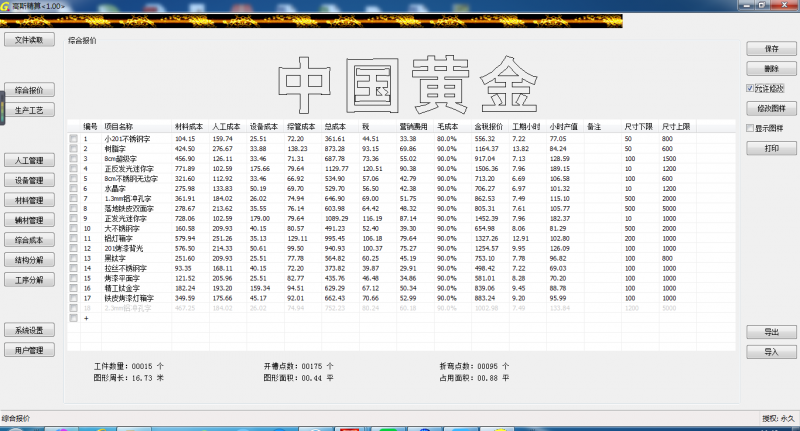Open the 设备管理 page
Screen dimensions: 800x431
coord(29,180)
